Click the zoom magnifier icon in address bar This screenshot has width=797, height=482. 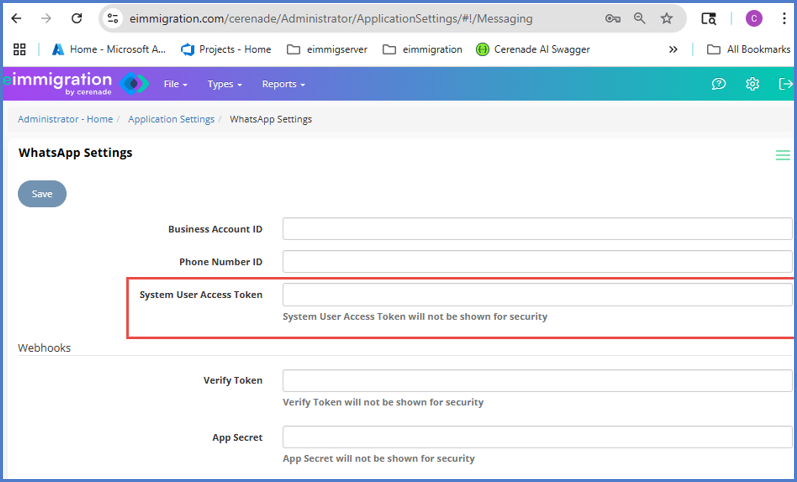point(640,18)
